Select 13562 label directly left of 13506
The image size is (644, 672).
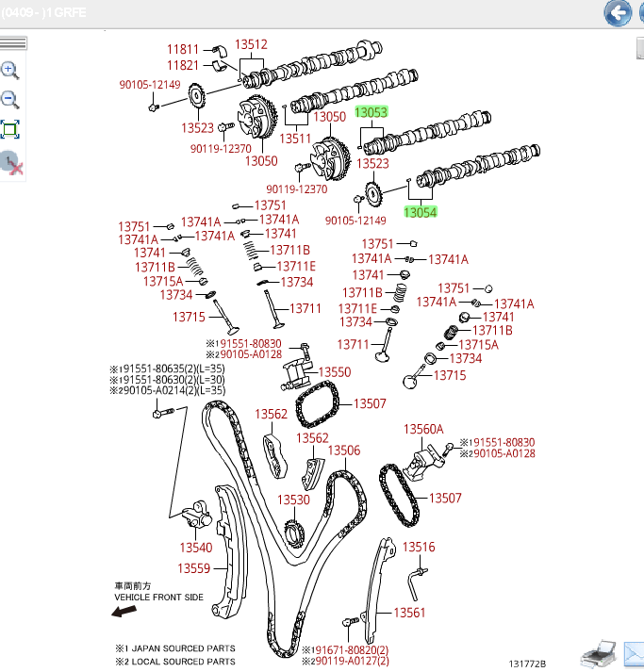pyautogui.click(x=312, y=438)
